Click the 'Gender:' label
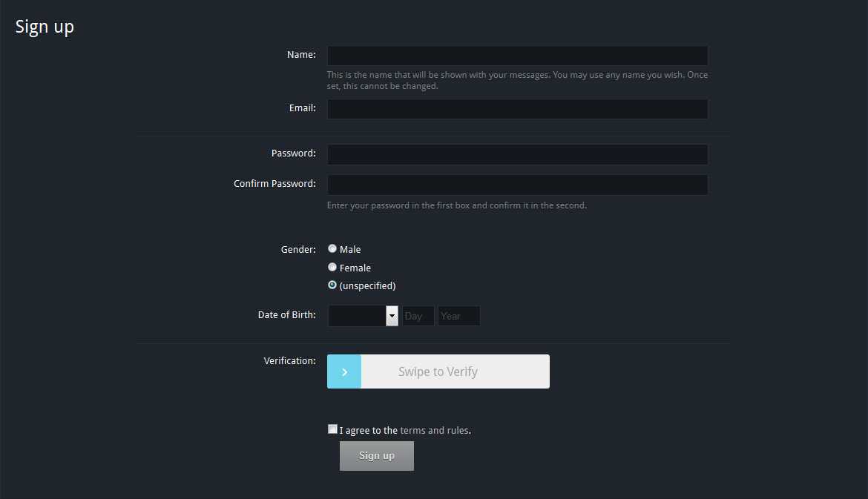The height and width of the screenshot is (499, 868). point(297,249)
